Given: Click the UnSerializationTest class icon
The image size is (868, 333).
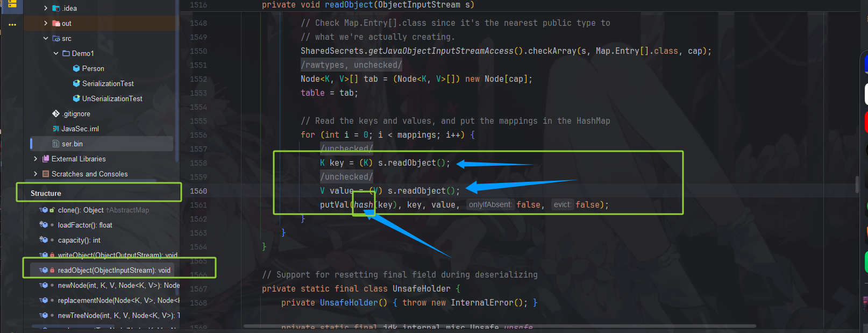Looking at the screenshot, I should (x=76, y=98).
